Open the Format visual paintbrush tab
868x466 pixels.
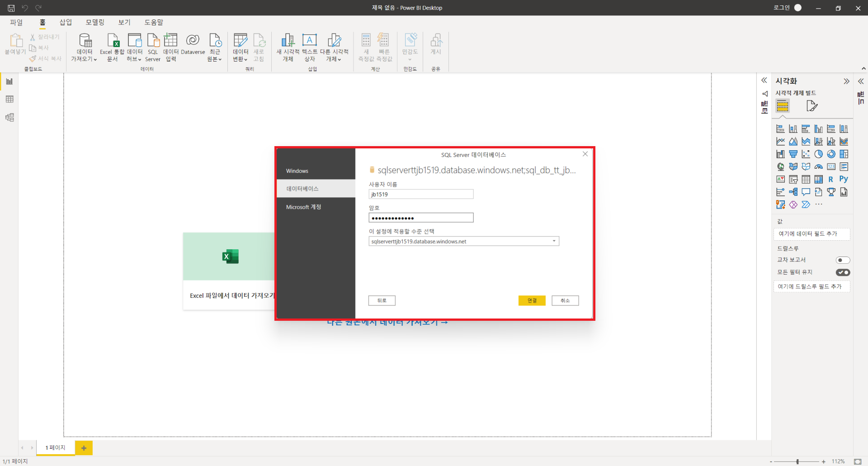coord(812,106)
